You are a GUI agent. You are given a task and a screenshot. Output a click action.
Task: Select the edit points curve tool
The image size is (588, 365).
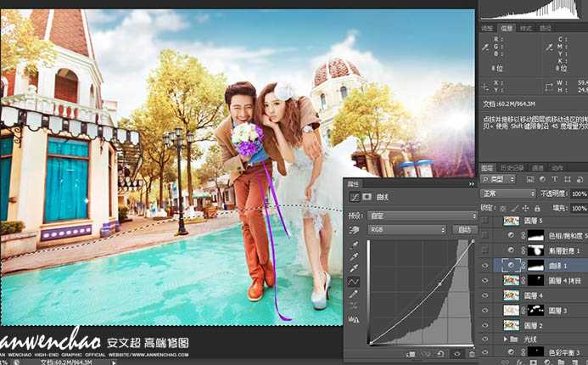point(354,281)
